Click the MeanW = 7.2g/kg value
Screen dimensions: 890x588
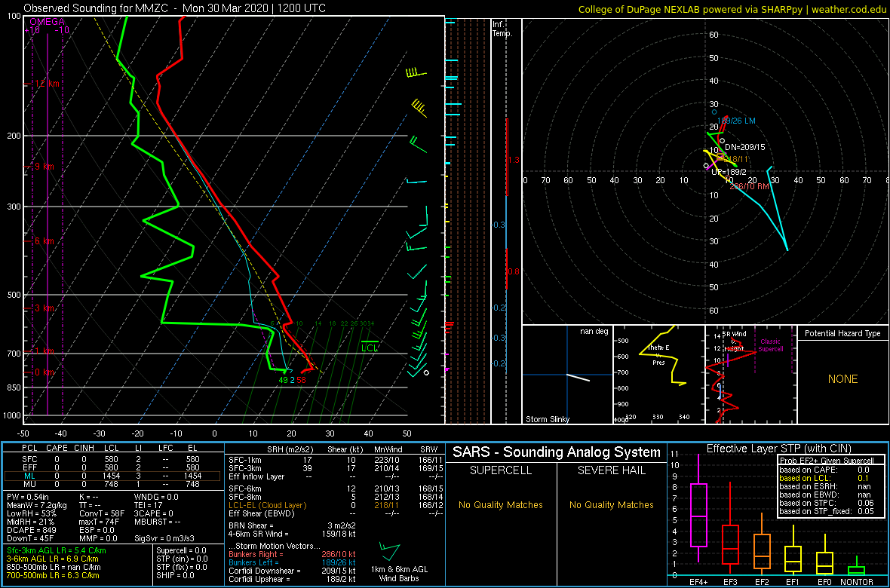[x=35, y=506]
